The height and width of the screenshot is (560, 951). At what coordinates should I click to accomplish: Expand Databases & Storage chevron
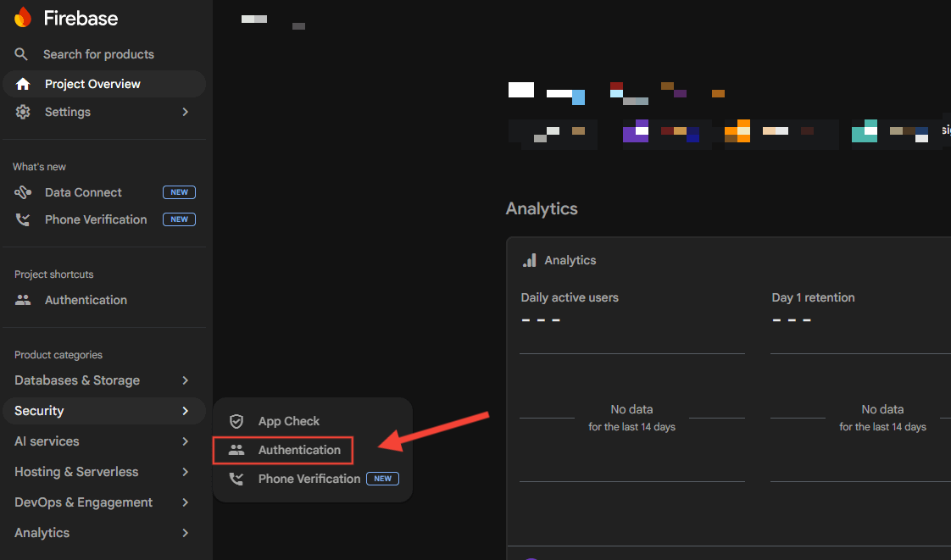pos(186,380)
